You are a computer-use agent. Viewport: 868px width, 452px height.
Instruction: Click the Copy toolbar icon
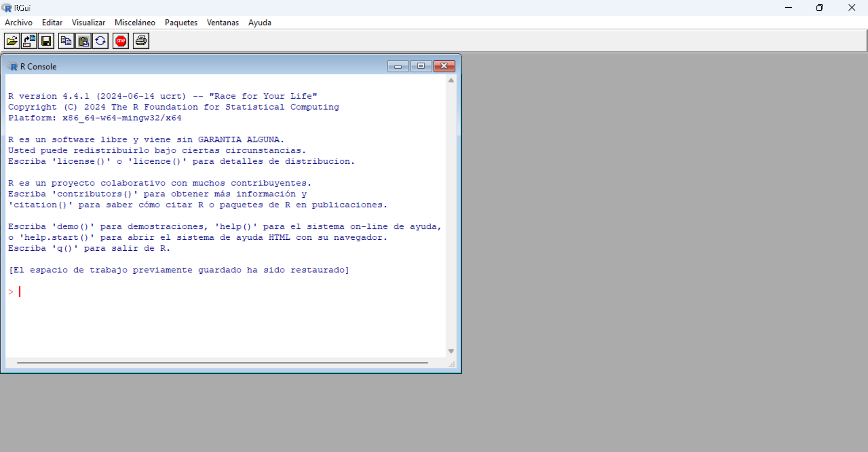pyautogui.click(x=66, y=41)
